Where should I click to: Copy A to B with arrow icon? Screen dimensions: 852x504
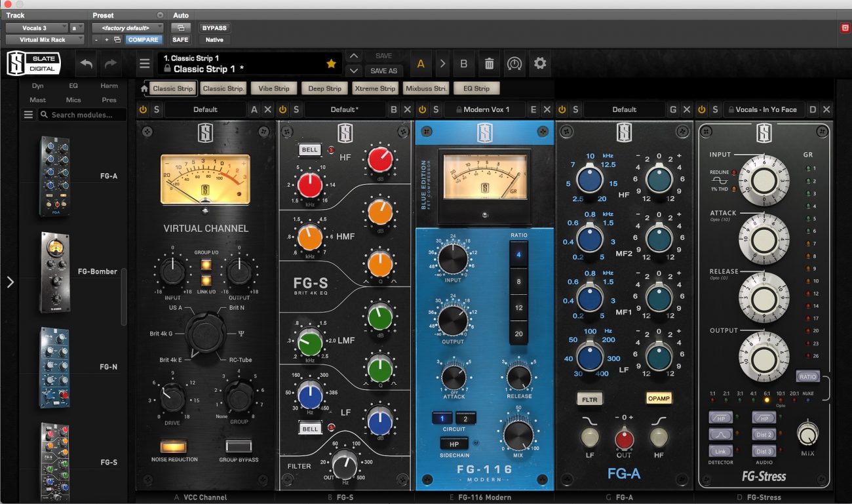(442, 64)
